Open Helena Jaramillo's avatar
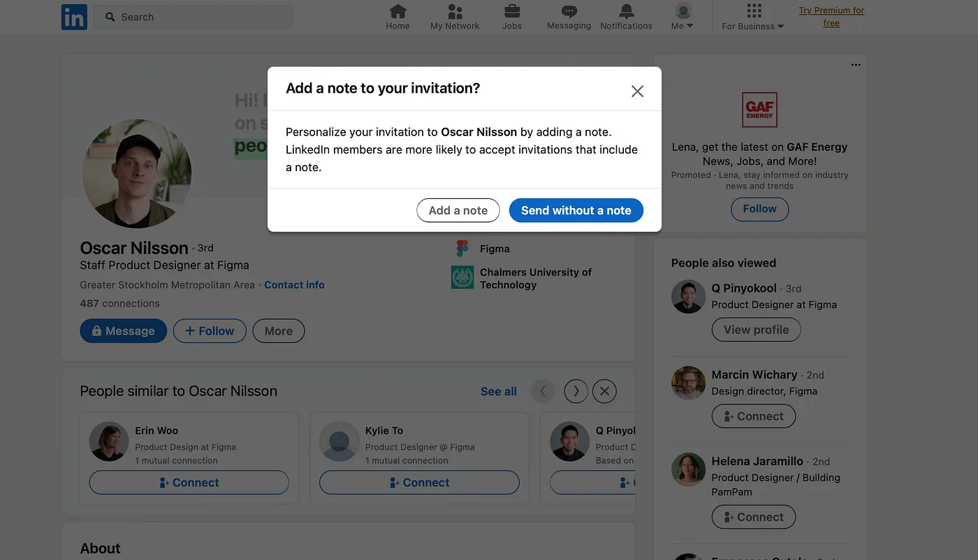The height and width of the screenshot is (560, 978). [x=688, y=470]
